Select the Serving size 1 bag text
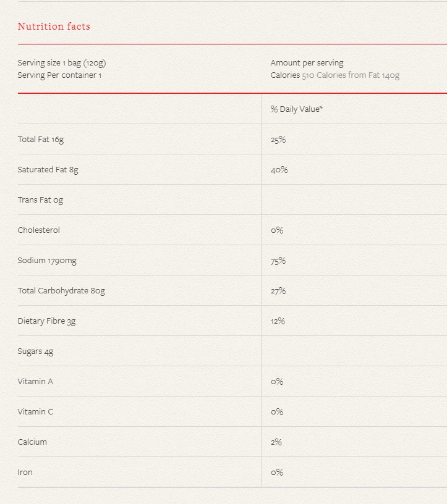This screenshot has width=447, height=504. 62,63
